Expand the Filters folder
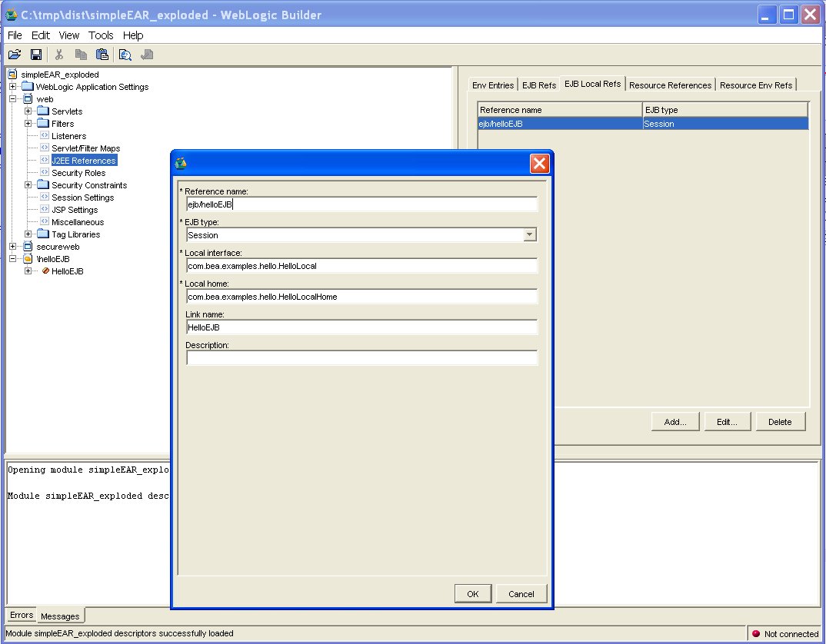The width and height of the screenshot is (826, 644). pyautogui.click(x=28, y=123)
